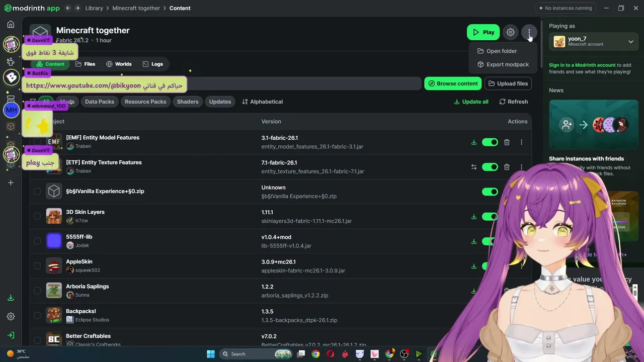Click Update all
Image resolution: width=644 pixels, height=362 pixels.
(471, 102)
